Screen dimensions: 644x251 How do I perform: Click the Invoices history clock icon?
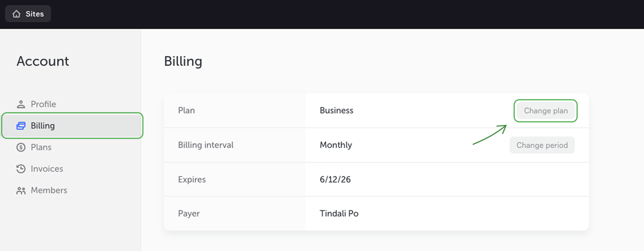(21, 169)
